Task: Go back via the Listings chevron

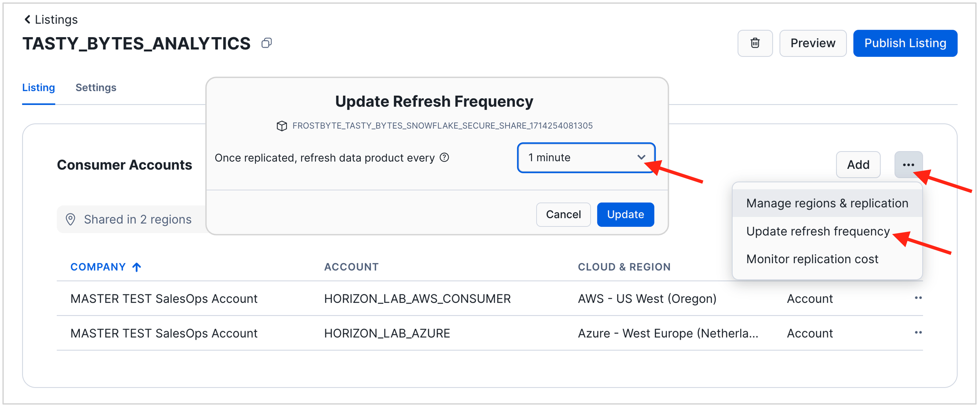Action: [27, 19]
